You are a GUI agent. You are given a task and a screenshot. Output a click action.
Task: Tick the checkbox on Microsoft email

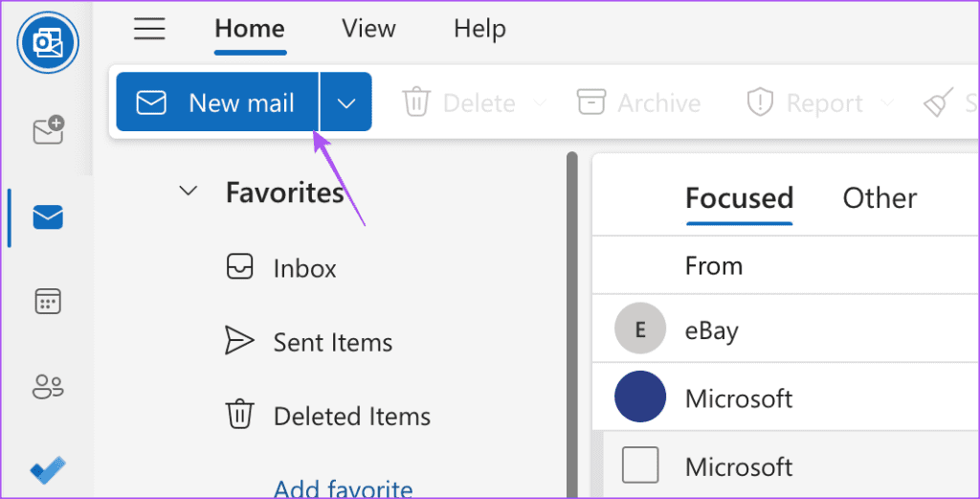click(x=640, y=465)
